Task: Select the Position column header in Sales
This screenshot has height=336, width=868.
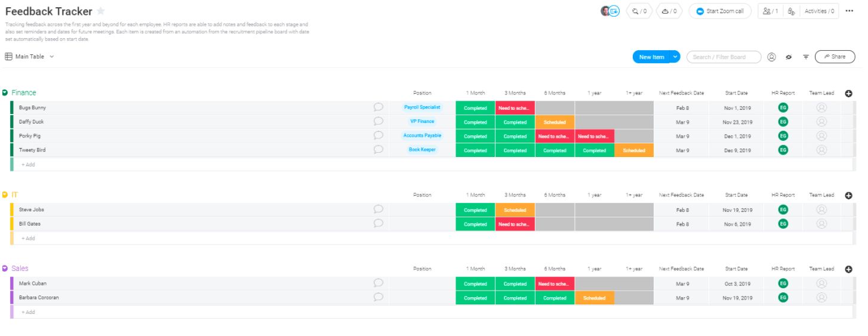Action: point(422,269)
